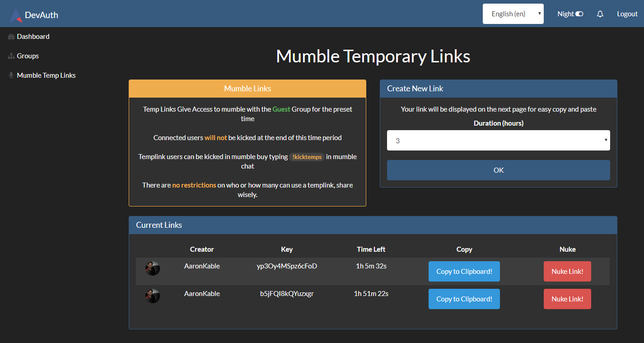The height and width of the screenshot is (343, 644).
Task: Click AaronKable in the yp3Oy4MSpz6cFoD row
Action: pos(202,266)
